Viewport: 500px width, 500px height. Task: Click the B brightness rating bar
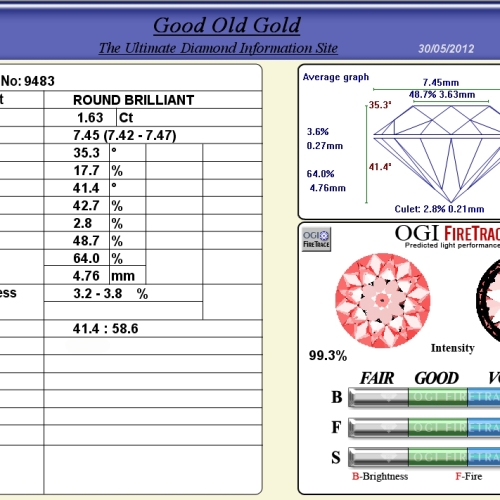click(x=424, y=397)
